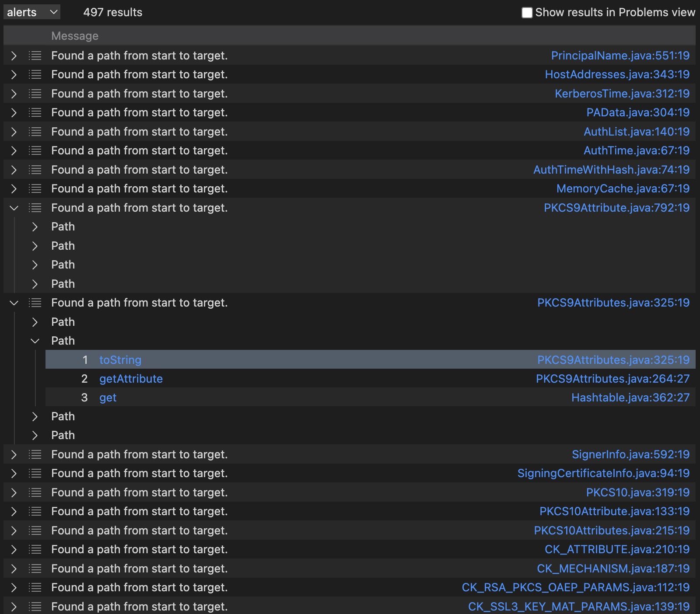Image resolution: width=700 pixels, height=614 pixels.
Task: Click the list icon on CK_MECHANISM.java row
Action: (35, 569)
